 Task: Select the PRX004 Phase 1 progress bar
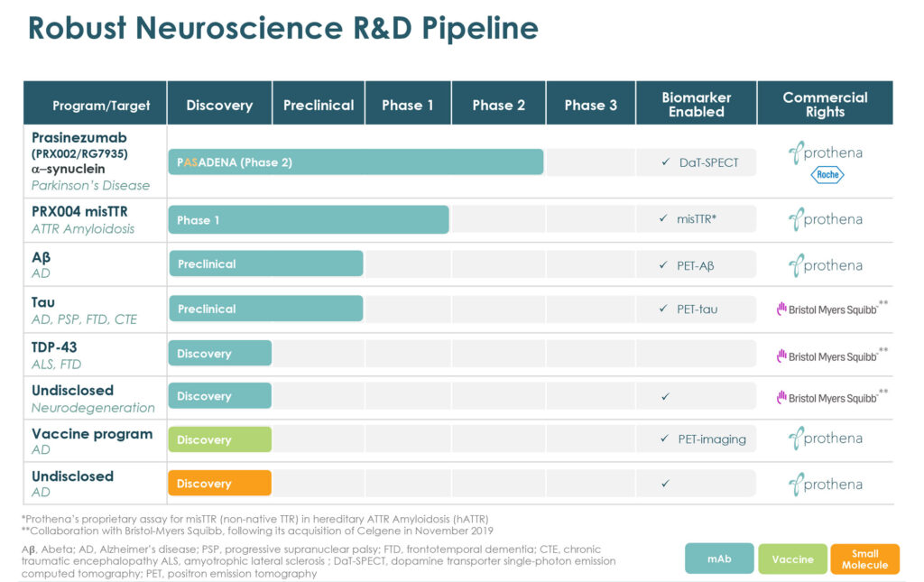pyautogui.click(x=309, y=220)
